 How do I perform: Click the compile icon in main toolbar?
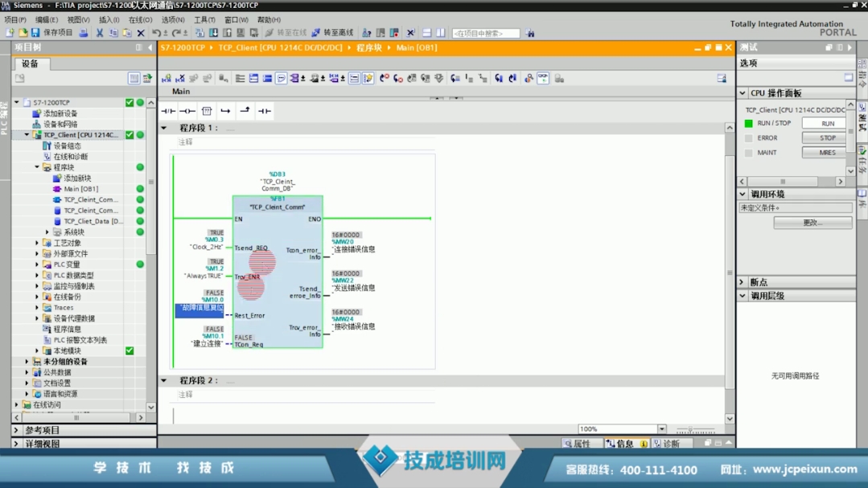click(200, 33)
